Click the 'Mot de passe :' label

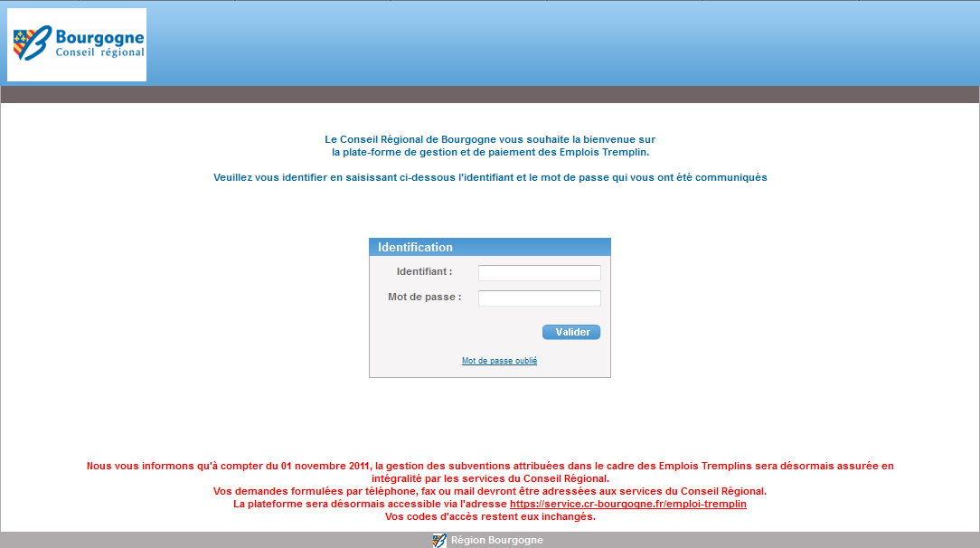424,298
